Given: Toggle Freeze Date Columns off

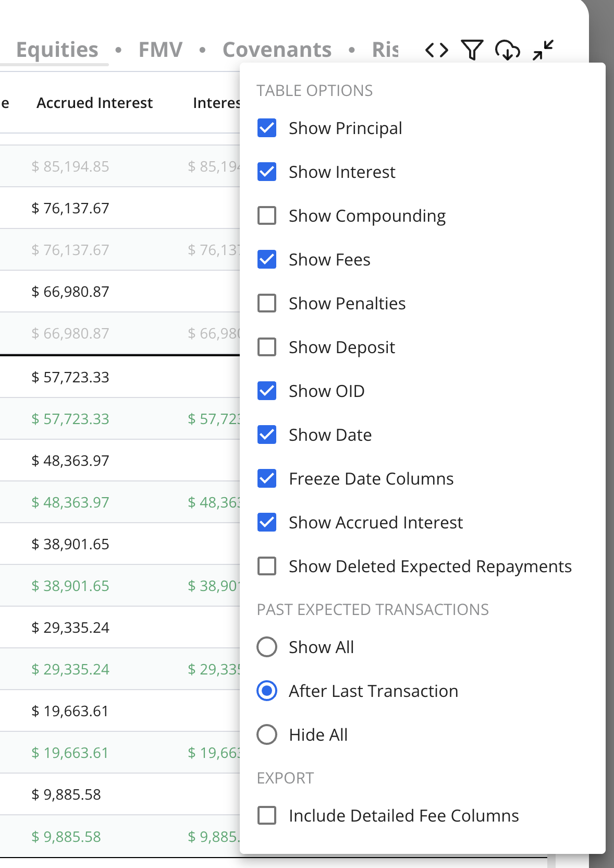Looking at the screenshot, I should pyautogui.click(x=267, y=478).
